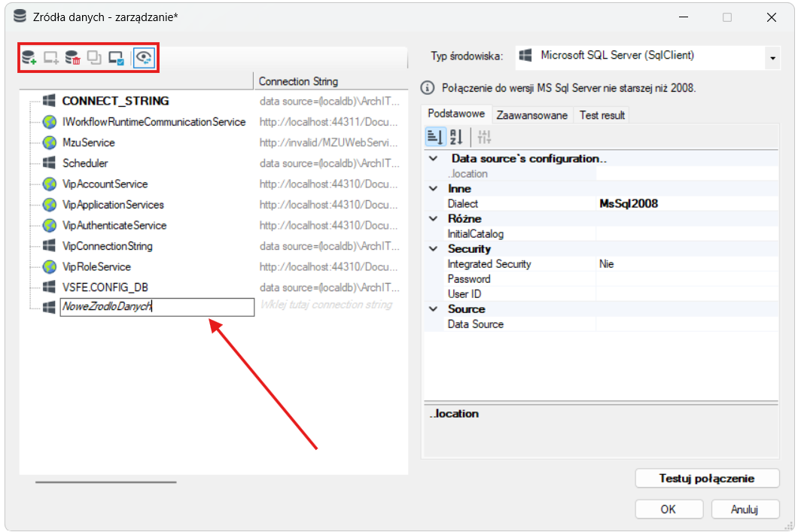The width and height of the screenshot is (798, 532).
Task: Open the Zaawansowane tab
Action: [531, 115]
